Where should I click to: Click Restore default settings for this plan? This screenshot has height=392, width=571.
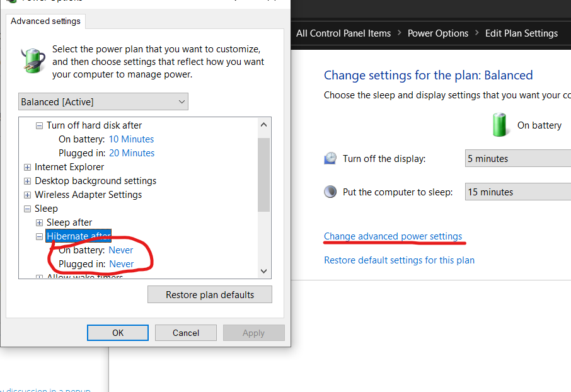pos(399,260)
